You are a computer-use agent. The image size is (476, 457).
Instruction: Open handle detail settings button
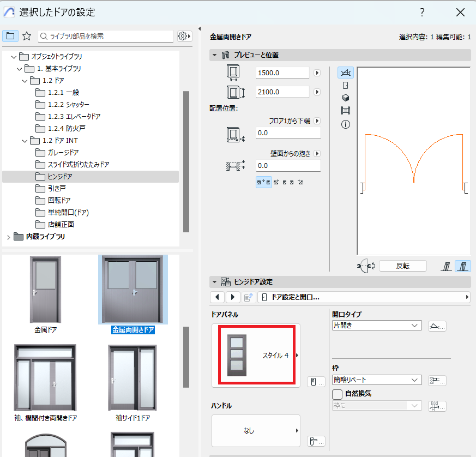click(316, 441)
